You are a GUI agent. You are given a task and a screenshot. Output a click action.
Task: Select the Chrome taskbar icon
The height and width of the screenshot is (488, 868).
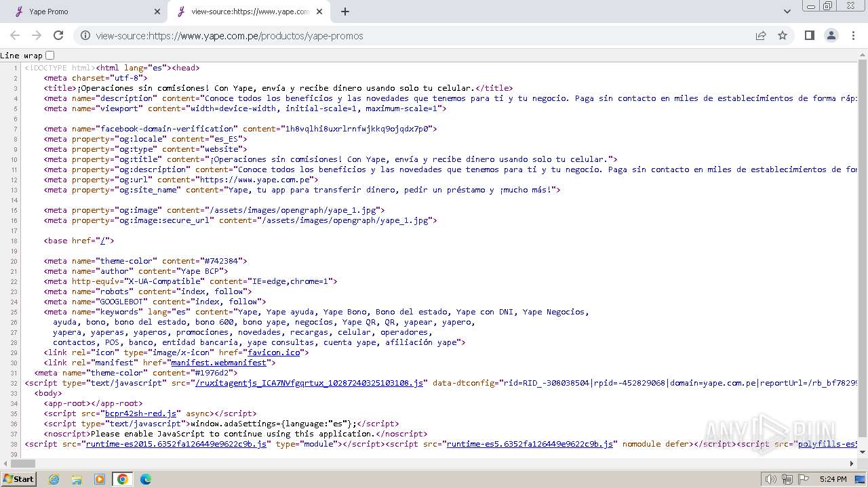(x=123, y=479)
